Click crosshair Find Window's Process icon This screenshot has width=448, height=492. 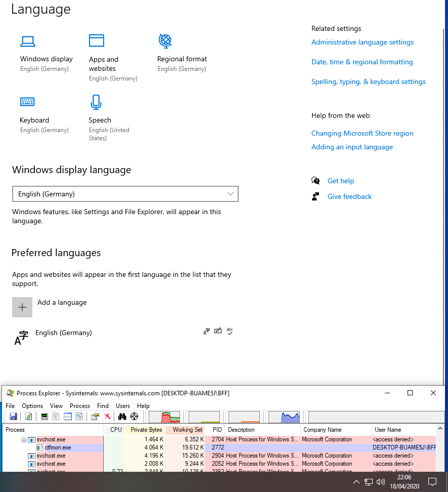click(134, 417)
